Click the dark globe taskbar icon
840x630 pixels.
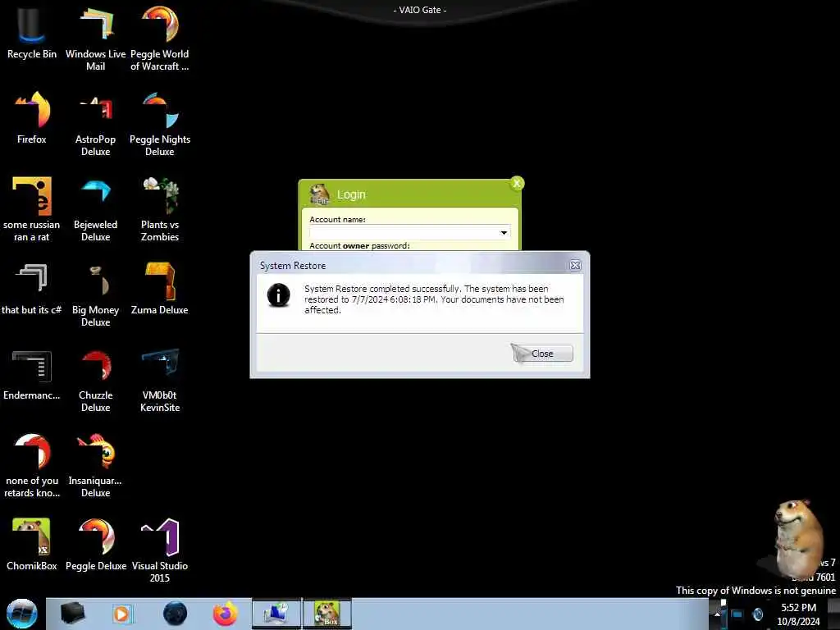(x=176, y=614)
